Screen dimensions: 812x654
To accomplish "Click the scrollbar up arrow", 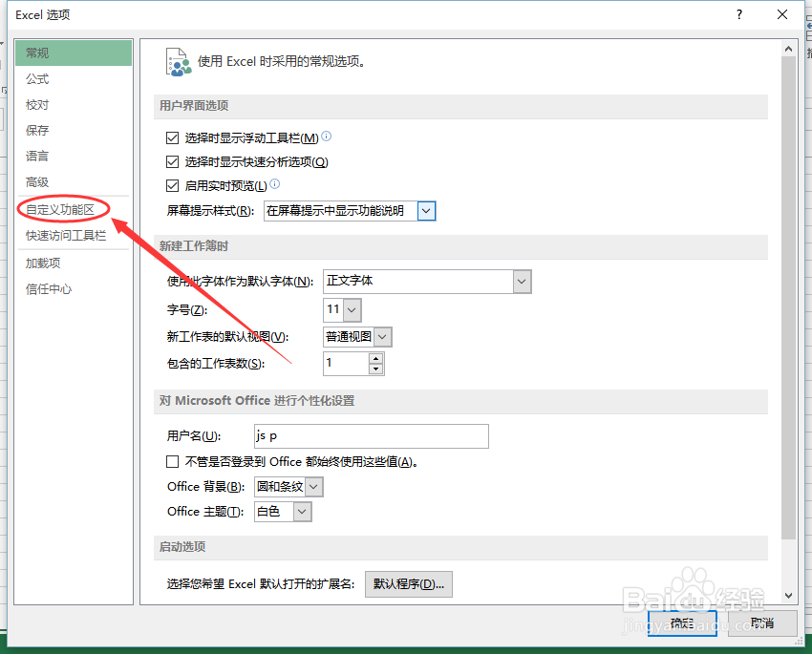I will pos(788,49).
